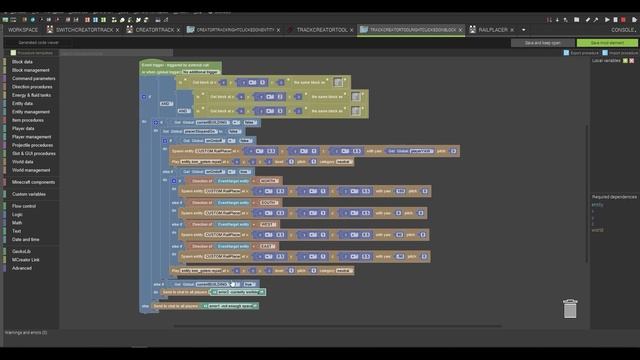Switch to the RAILPLACER tab
640x360 pixels.
[493, 30]
